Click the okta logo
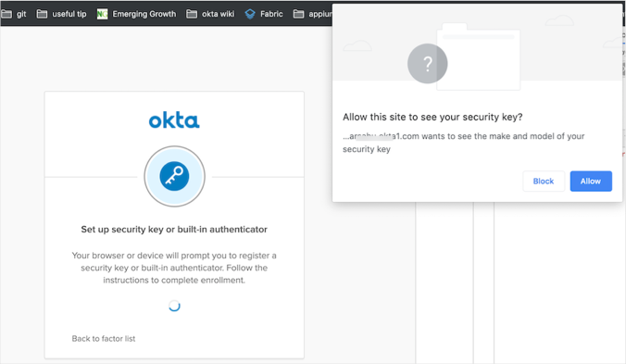626x364 pixels. [174, 120]
